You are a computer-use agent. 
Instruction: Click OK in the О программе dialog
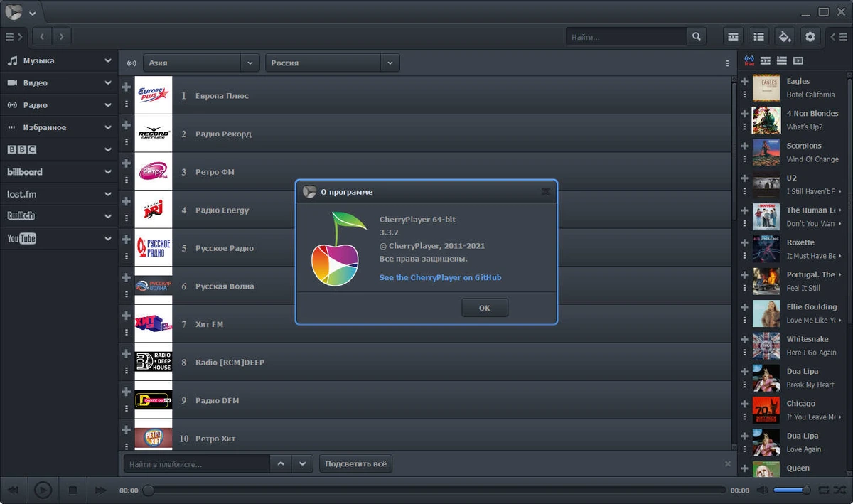[485, 308]
